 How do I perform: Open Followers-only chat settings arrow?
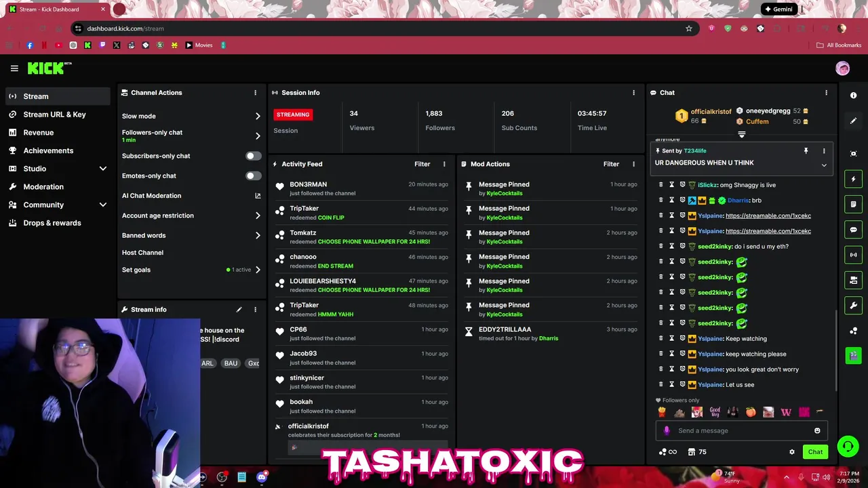258,136
